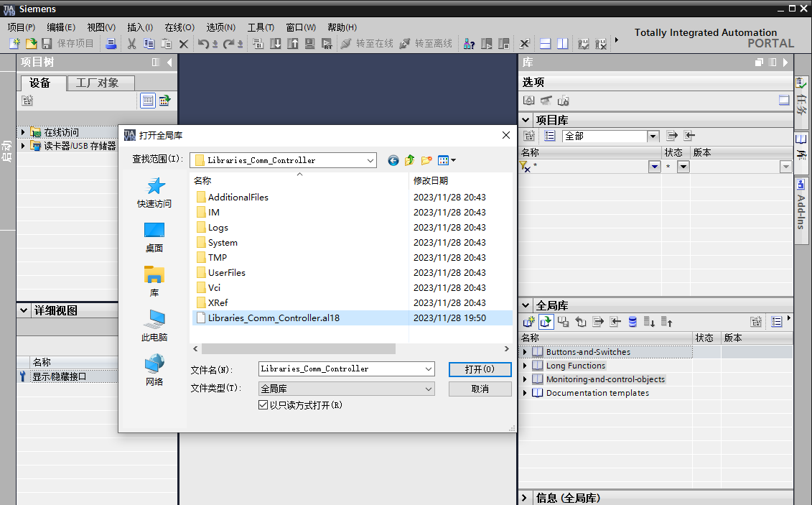Open the Print icon in toolbar
Screen dimensions: 812x505
111,43
